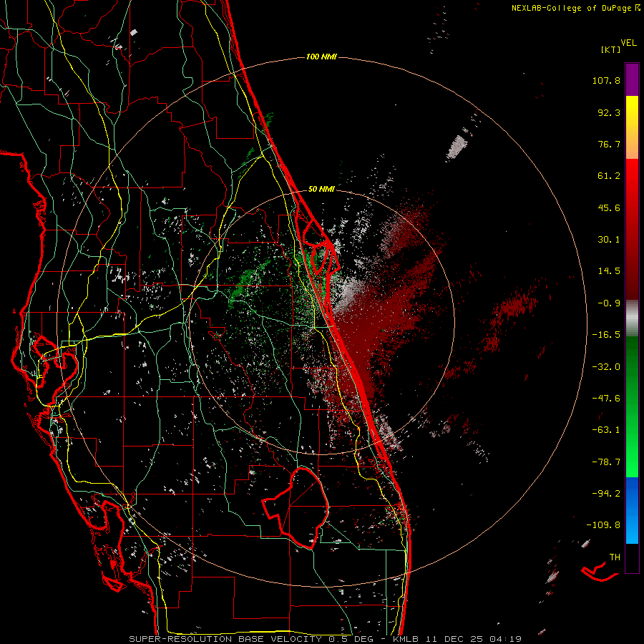
Task: Click the '11 DEC 25 04:19' timestamp
Action: pyautogui.click(x=472, y=639)
